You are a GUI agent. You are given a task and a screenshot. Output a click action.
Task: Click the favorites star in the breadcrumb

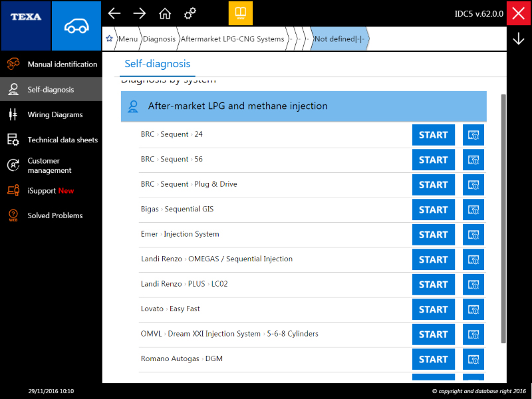(109, 39)
